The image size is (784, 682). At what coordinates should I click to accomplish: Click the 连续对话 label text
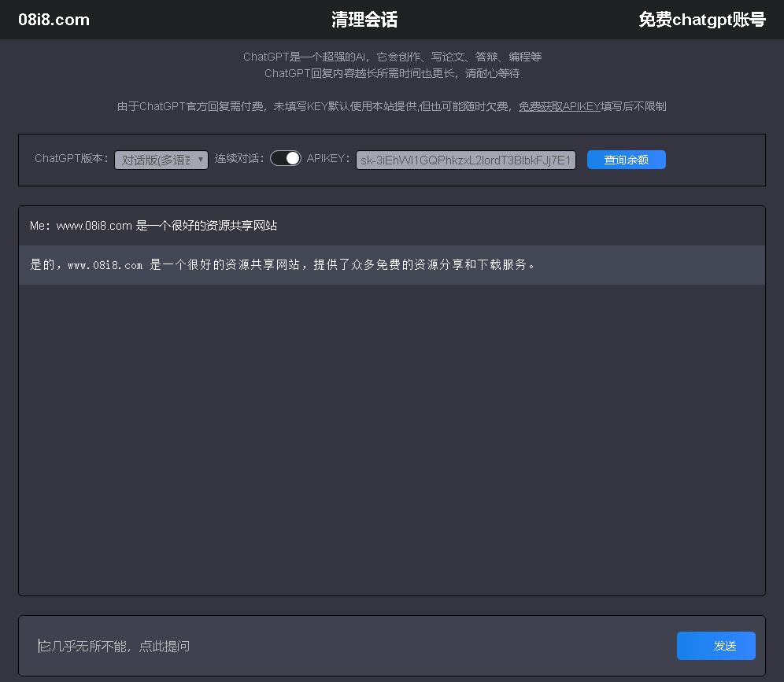tap(238, 157)
